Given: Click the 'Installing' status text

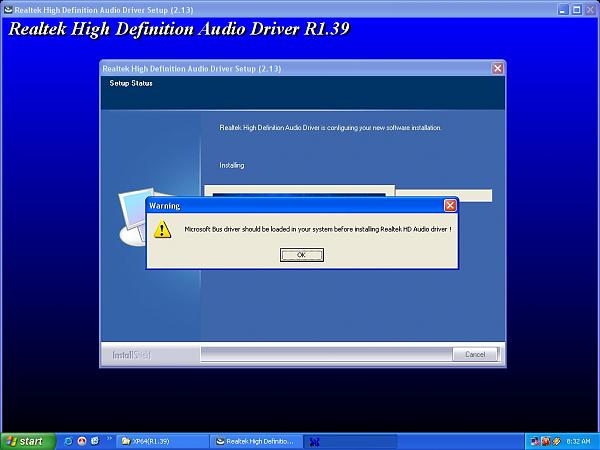Looking at the screenshot, I should 232,165.
